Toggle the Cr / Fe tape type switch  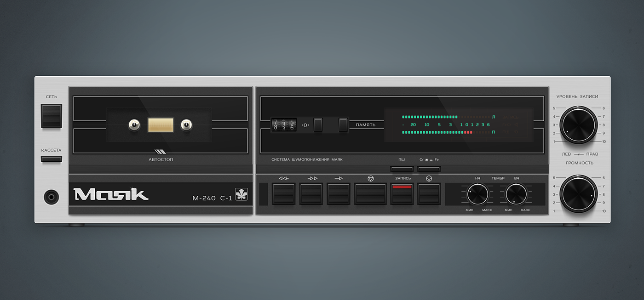(429, 169)
